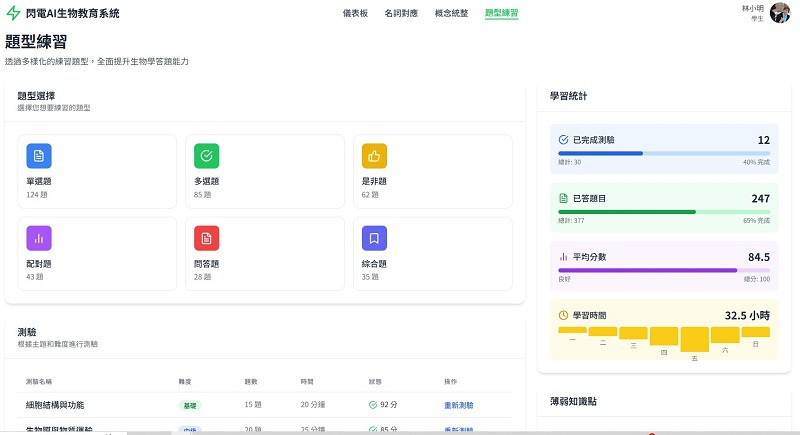This screenshot has width=800, height=435.
Task: Click 重新測驗 for 細胞結構與功能
Action: [459, 405]
